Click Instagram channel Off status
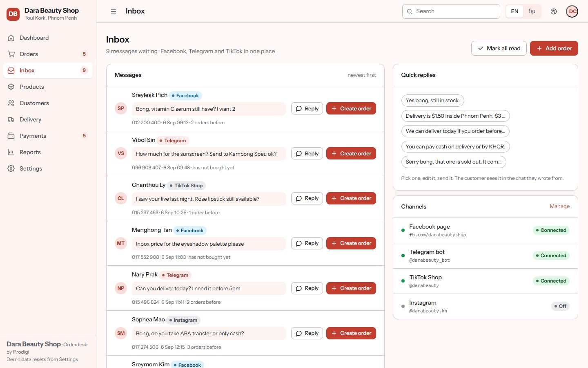This screenshot has height=368, width=588. coord(560,306)
